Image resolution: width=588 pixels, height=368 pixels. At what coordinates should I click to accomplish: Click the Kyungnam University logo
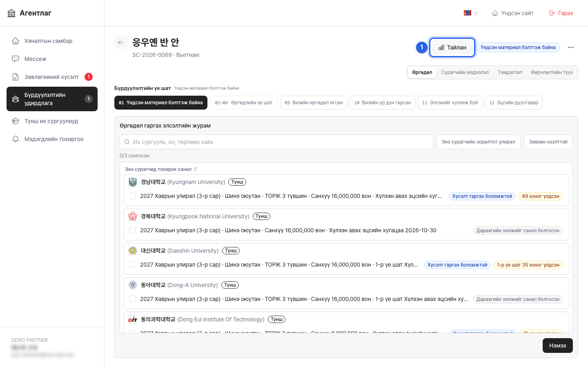[133, 182]
